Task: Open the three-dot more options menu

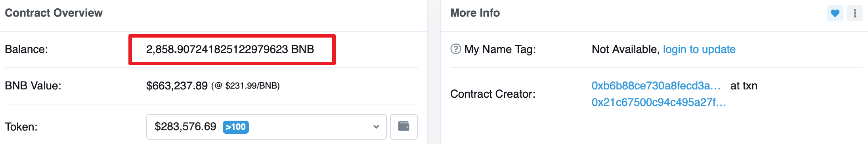Action: (x=855, y=13)
